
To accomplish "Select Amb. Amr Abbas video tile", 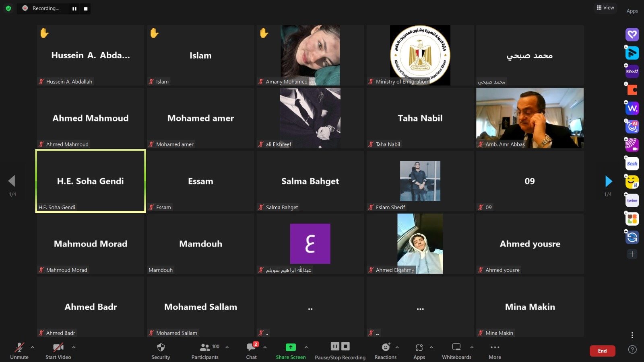I will [530, 118].
